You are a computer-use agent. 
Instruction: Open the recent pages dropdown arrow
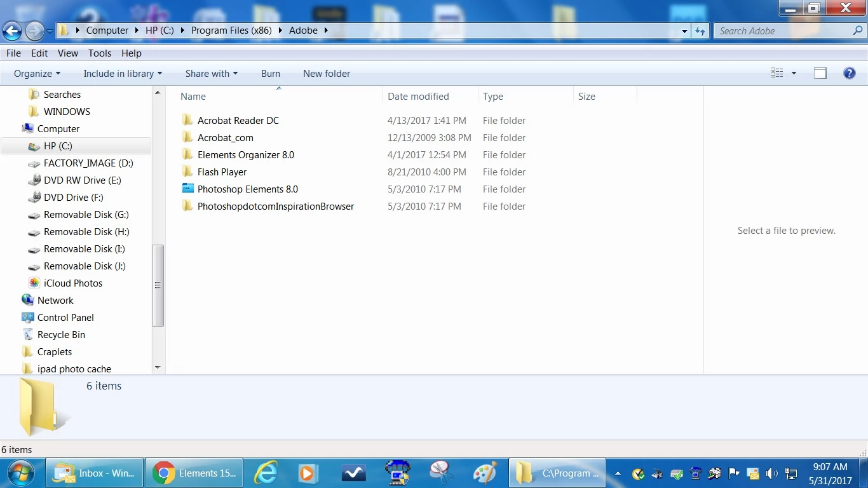(50, 31)
